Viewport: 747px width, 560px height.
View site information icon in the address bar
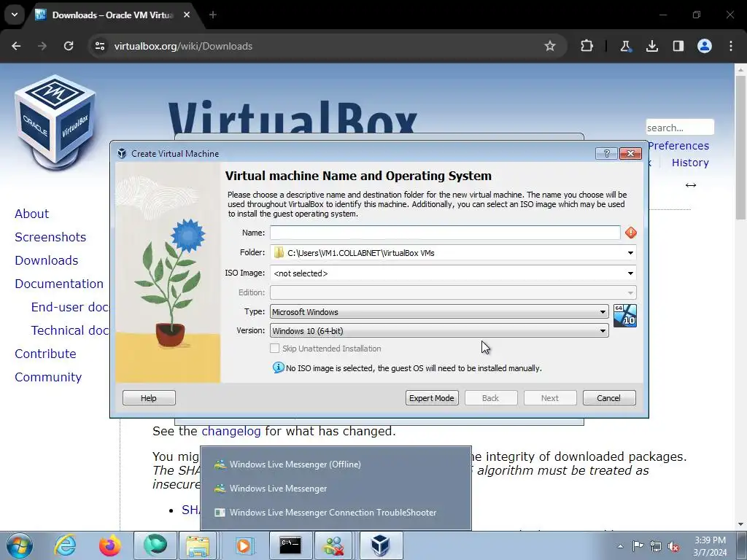tap(99, 46)
